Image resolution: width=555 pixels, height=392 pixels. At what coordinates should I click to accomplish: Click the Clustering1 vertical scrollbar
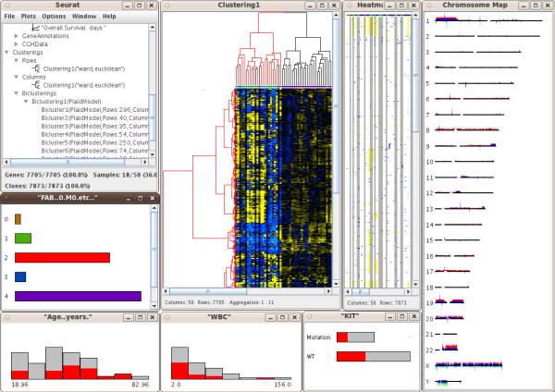pos(336,106)
